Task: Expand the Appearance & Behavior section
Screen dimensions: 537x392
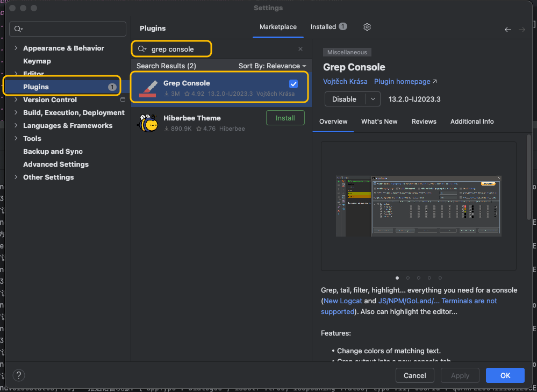Action: pos(16,48)
